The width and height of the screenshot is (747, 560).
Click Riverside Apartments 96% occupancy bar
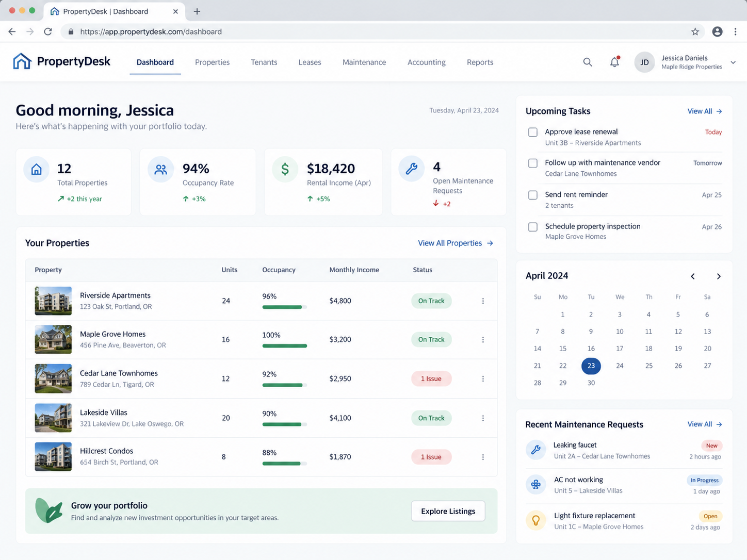pos(285,307)
